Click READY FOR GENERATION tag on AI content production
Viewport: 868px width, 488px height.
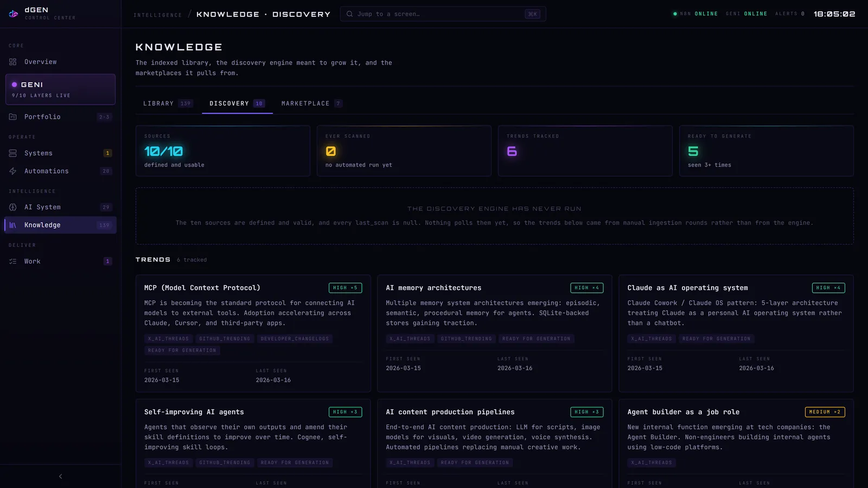point(475,463)
